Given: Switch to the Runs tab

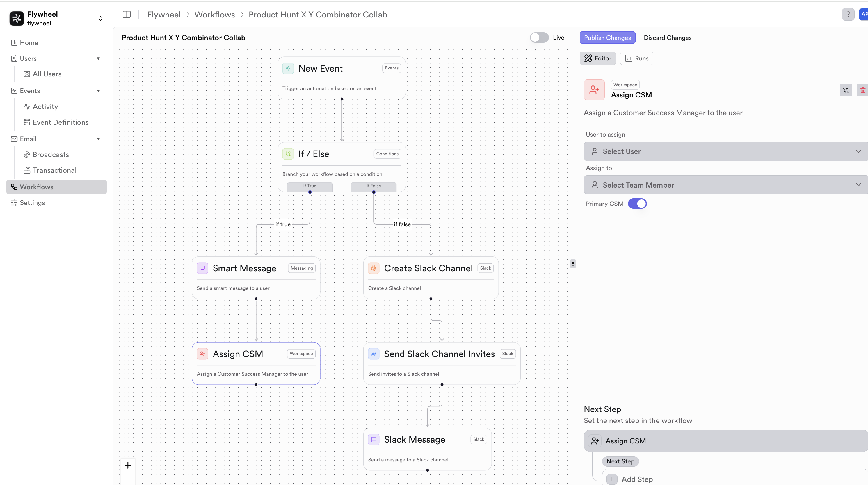Looking at the screenshot, I should click(636, 58).
